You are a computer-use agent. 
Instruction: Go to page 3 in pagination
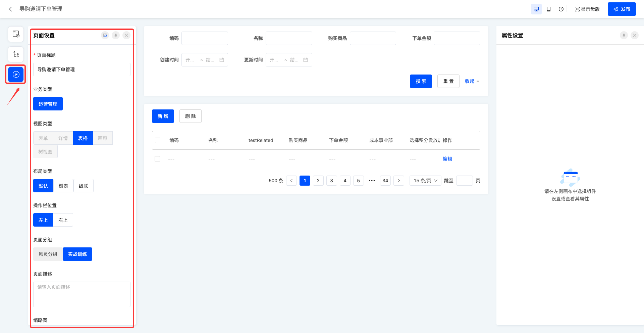click(331, 181)
